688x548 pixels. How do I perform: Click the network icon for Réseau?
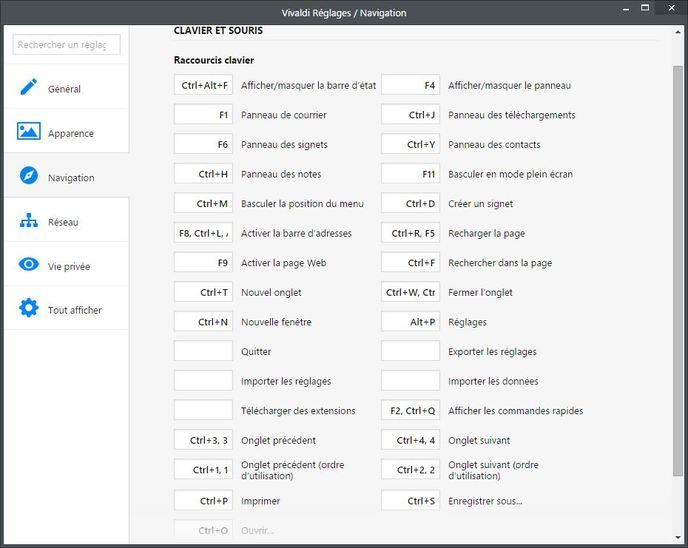coord(29,221)
